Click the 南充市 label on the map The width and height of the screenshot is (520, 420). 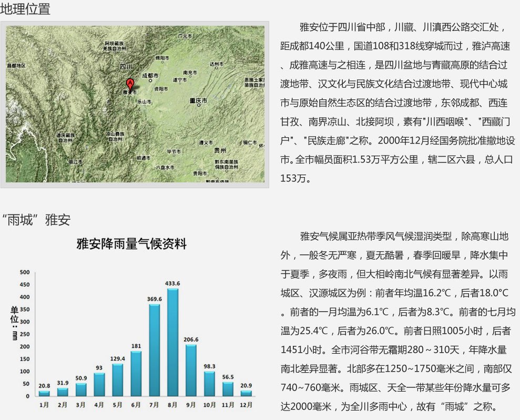190,72
